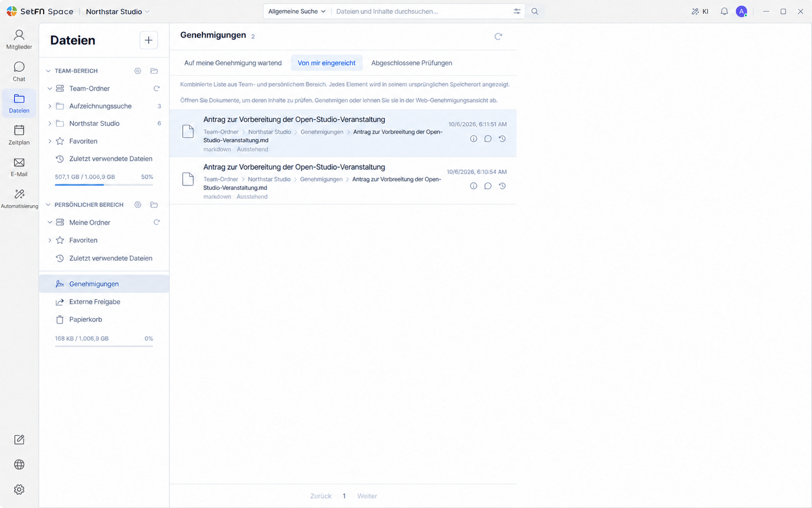Select the Von mir eingereicht tab
The height and width of the screenshot is (508, 812).
coord(326,63)
